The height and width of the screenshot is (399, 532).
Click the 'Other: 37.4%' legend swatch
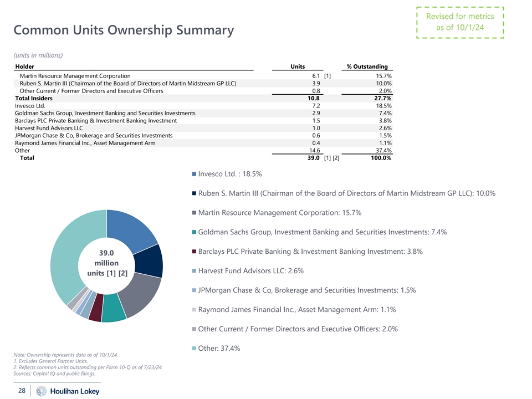pos(193,349)
